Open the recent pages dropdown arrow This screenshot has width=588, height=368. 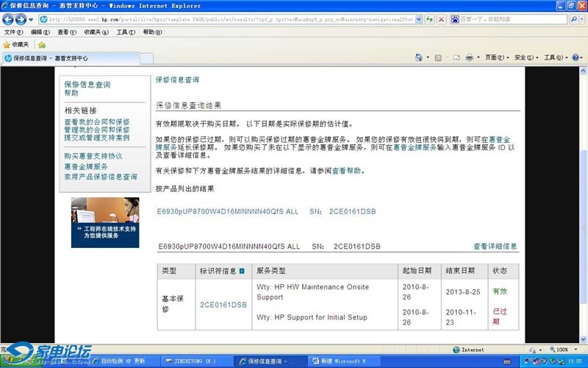pos(31,20)
